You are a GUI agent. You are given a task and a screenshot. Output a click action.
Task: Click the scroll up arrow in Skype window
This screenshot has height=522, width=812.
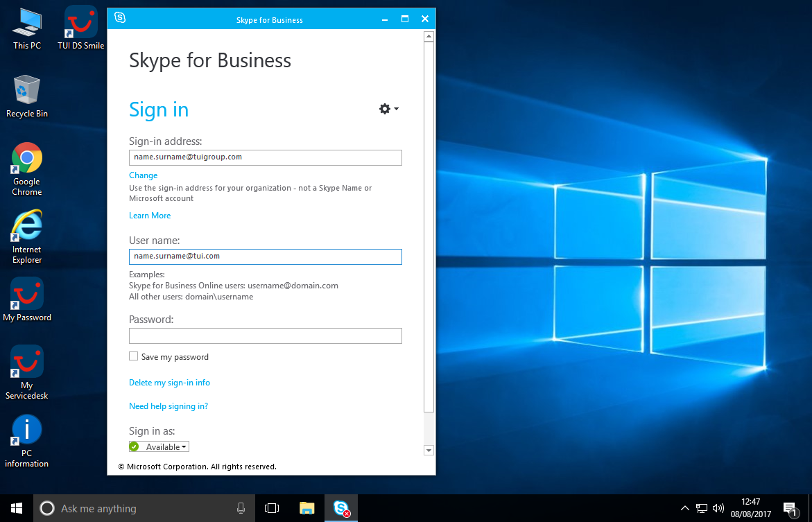pos(429,36)
